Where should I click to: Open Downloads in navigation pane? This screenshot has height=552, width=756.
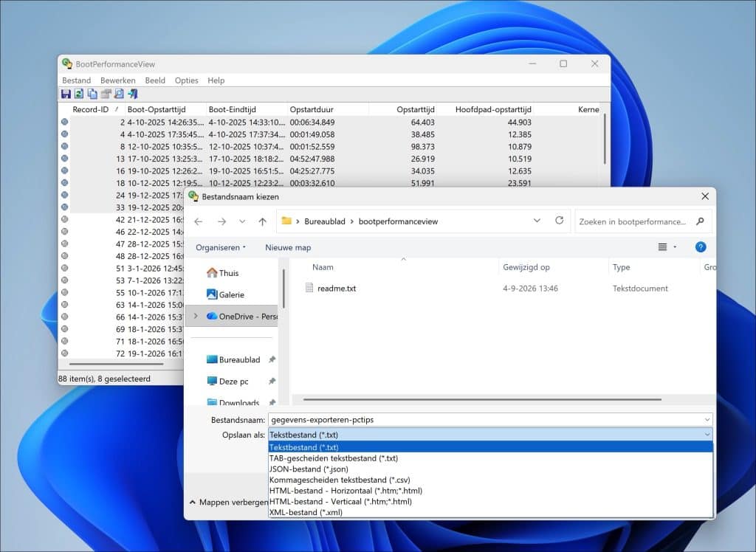[233, 402]
